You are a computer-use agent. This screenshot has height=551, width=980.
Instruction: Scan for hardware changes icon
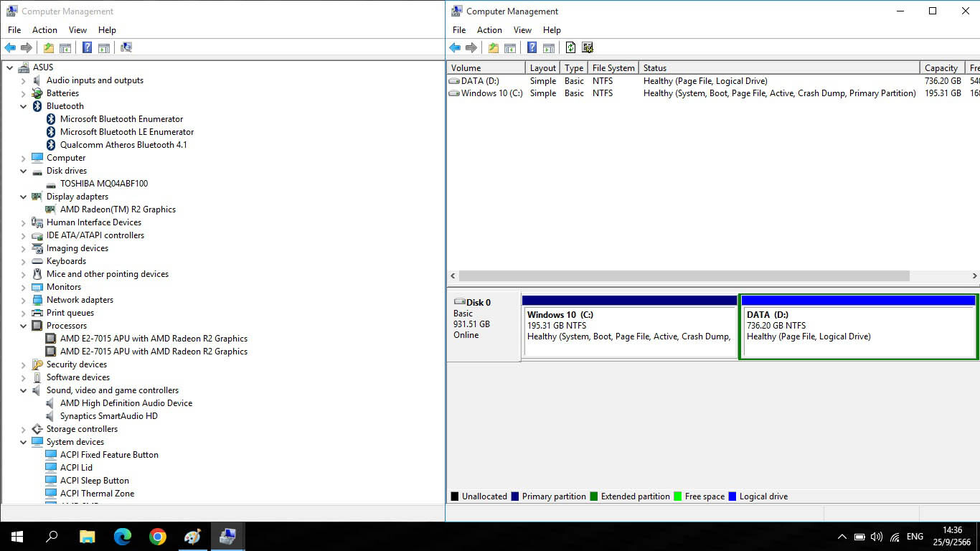tap(126, 48)
